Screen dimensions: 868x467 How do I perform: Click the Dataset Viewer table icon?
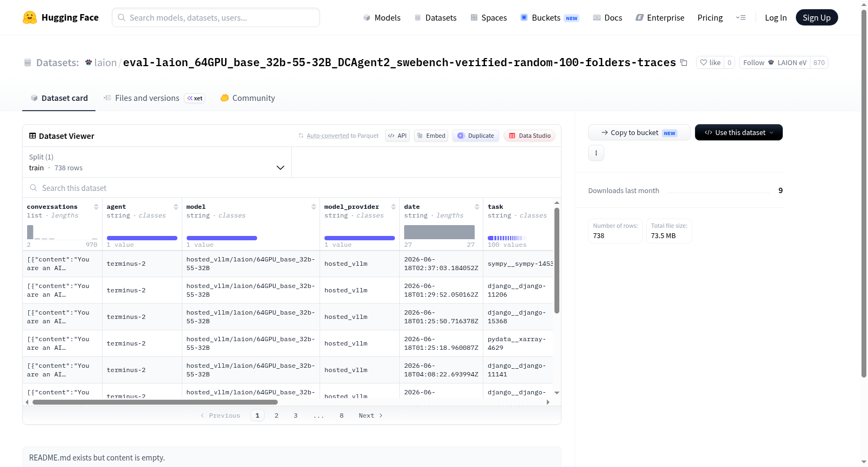coord(33,136)
